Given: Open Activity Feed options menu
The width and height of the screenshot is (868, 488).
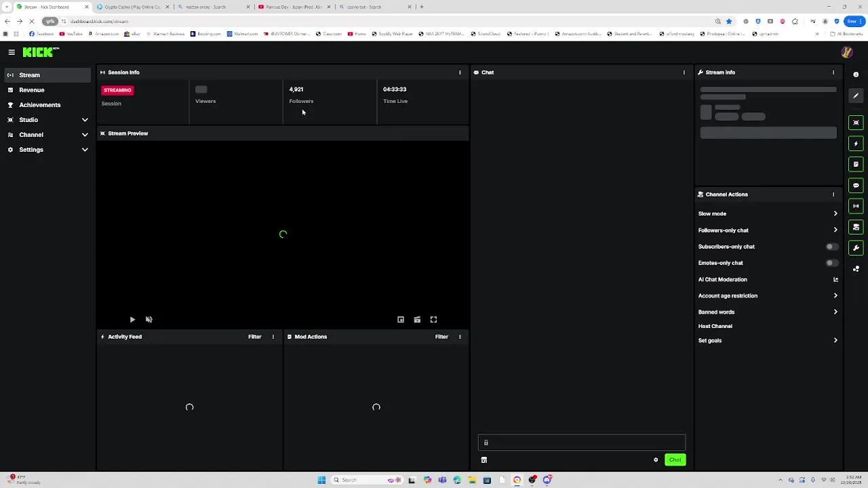Looking at the screenshot, I should (273, 337).
